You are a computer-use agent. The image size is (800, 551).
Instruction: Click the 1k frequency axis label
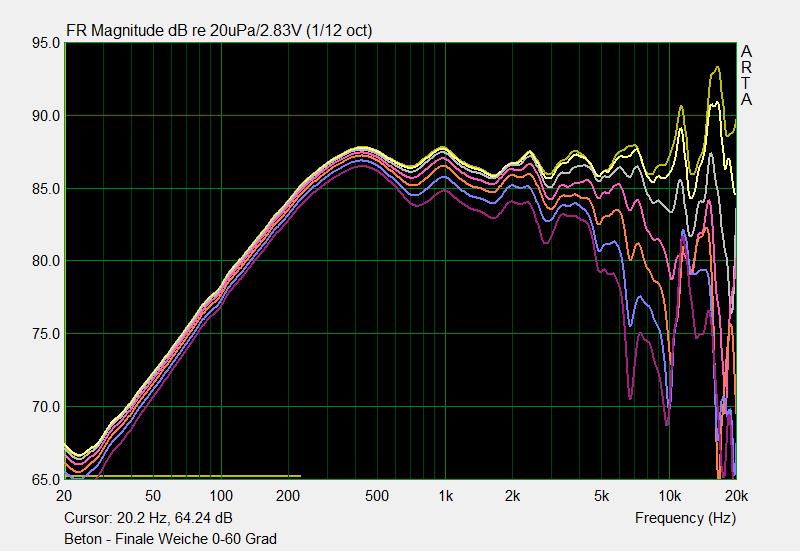click(445, 496)
